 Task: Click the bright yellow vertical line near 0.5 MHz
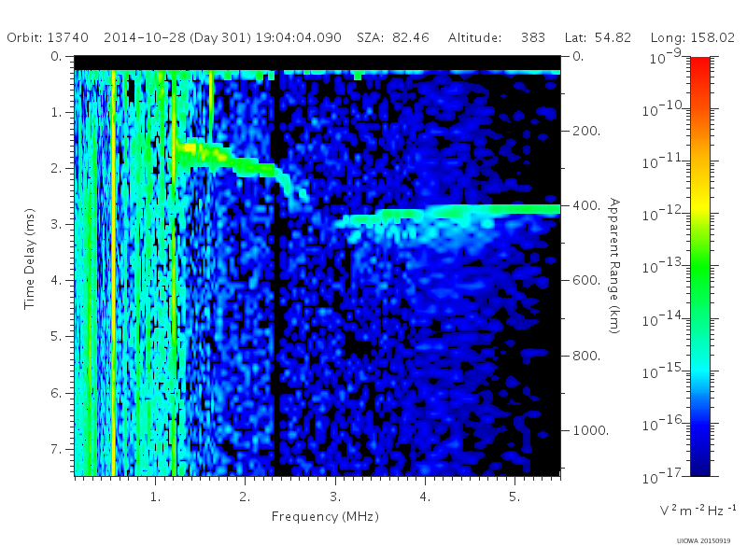point(113,272)
